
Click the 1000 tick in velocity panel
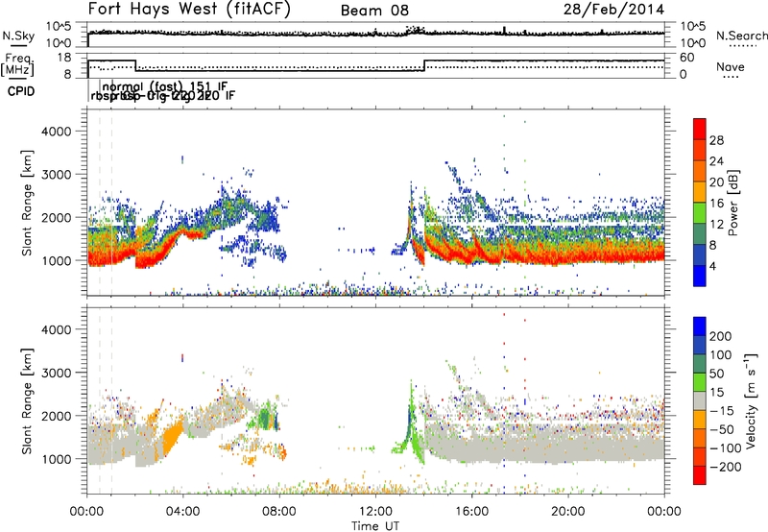56,459
